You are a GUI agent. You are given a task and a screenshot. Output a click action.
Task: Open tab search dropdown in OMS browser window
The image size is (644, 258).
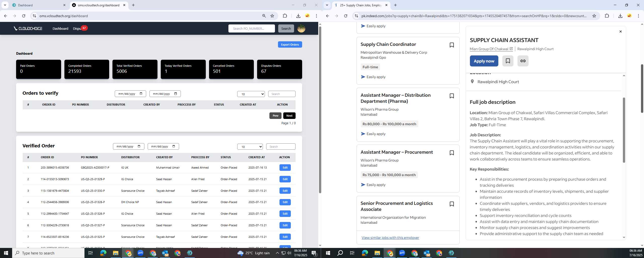pyautogui.click(x=5, y=5)
